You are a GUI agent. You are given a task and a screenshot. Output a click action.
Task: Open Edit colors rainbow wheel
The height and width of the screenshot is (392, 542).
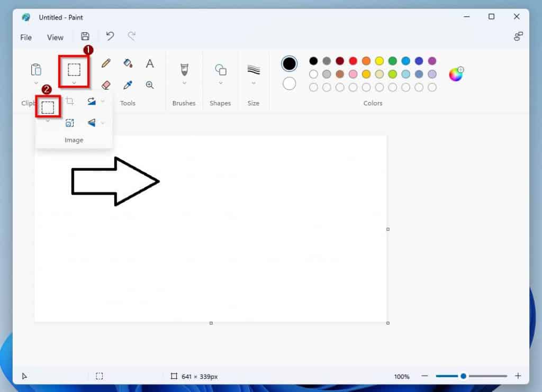click(x=456, y=74)
